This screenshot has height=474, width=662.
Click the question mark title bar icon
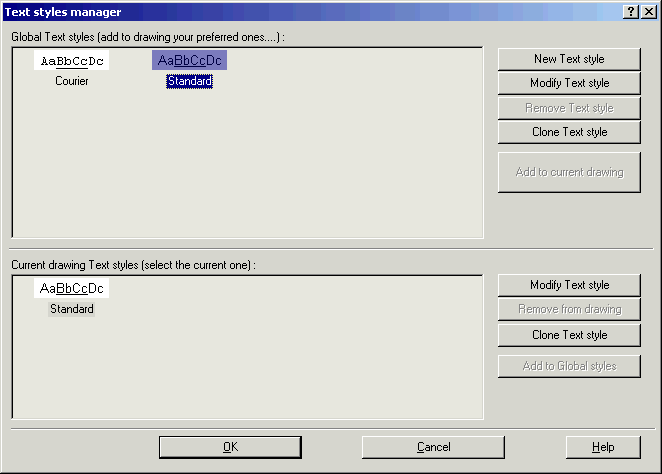632,11
